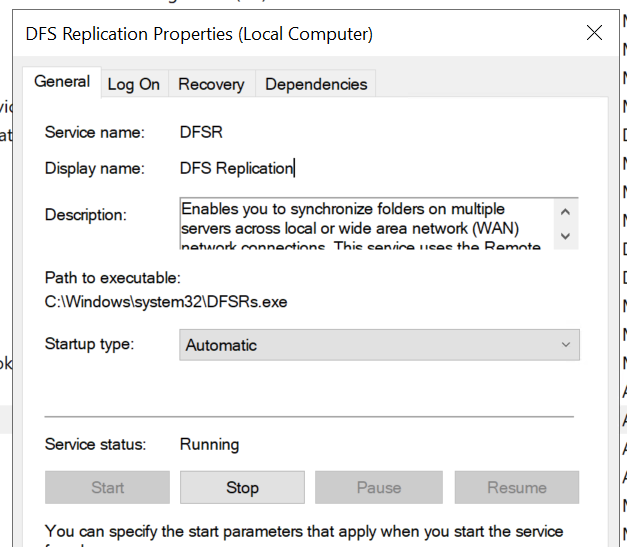Close the DFS Replication Properties dialog
The width and height of the screenshot is (627, 547).
click(594, 33)
